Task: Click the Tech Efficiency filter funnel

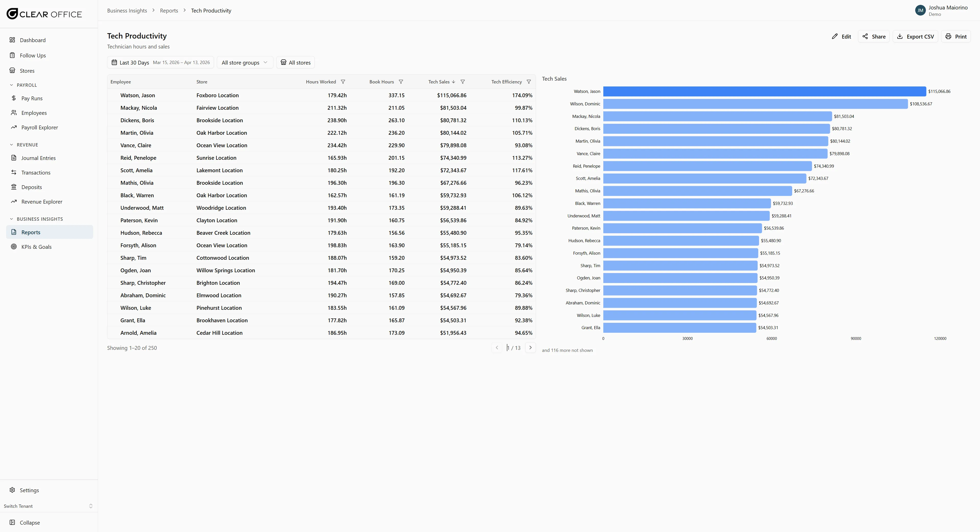Action: (529, 81)
